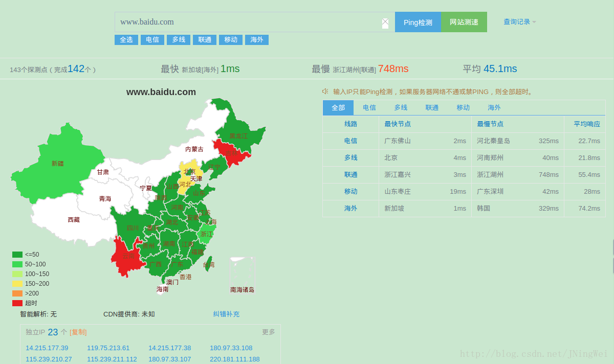Open IP address 180.97.33.107

pyautogui.click(x=170, y=359)
